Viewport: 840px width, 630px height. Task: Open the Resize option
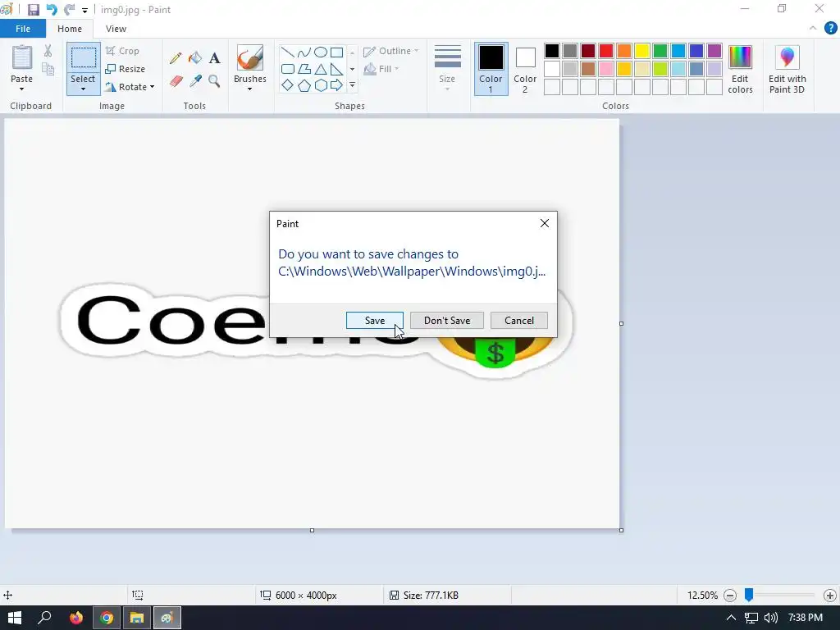pyautogui.click(x=126, y=69)
